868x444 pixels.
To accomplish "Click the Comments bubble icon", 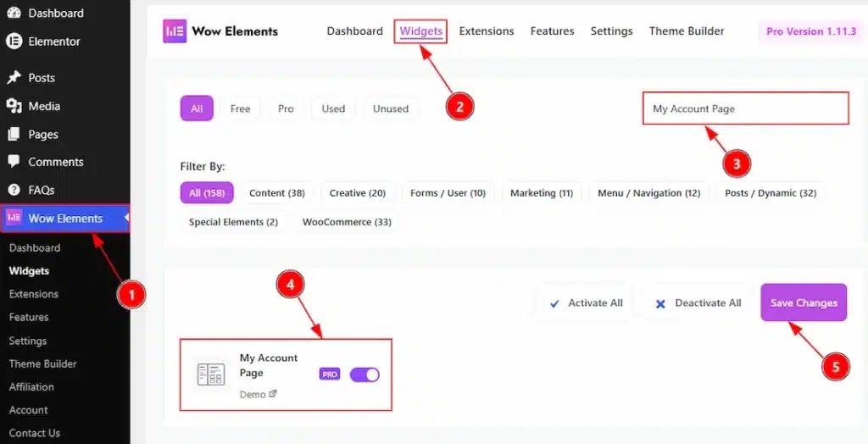I will pyautogui.click(x=14, y=162).
